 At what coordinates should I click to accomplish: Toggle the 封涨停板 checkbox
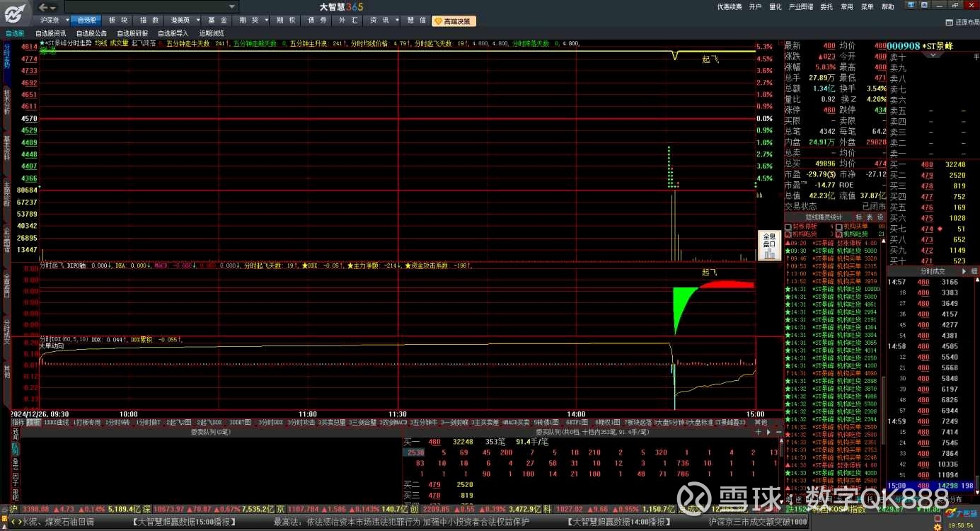pos(788,227)
